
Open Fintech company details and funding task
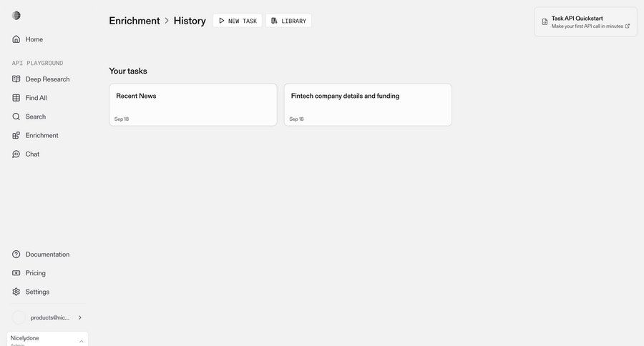tap(368, 104)
